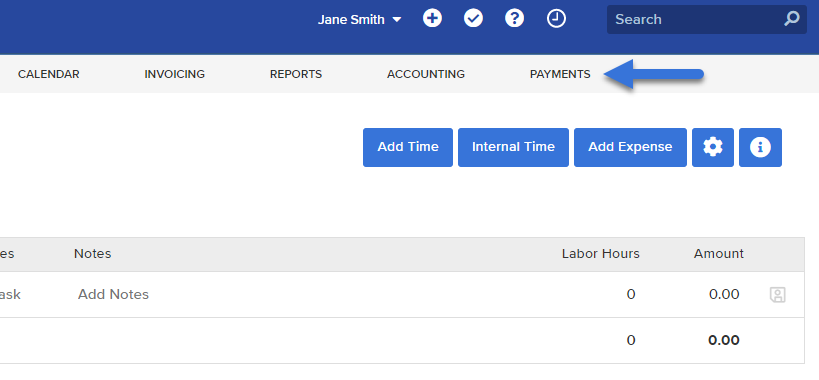Click the Add Notes field

pos(113,294)
